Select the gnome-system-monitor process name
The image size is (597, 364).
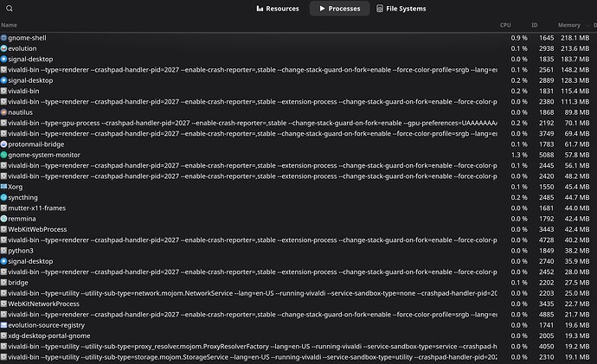pos(44,155)
